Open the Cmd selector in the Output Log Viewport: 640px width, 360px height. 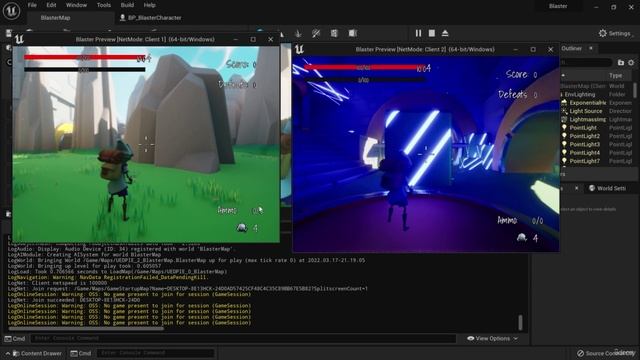[x=15, y=338]
